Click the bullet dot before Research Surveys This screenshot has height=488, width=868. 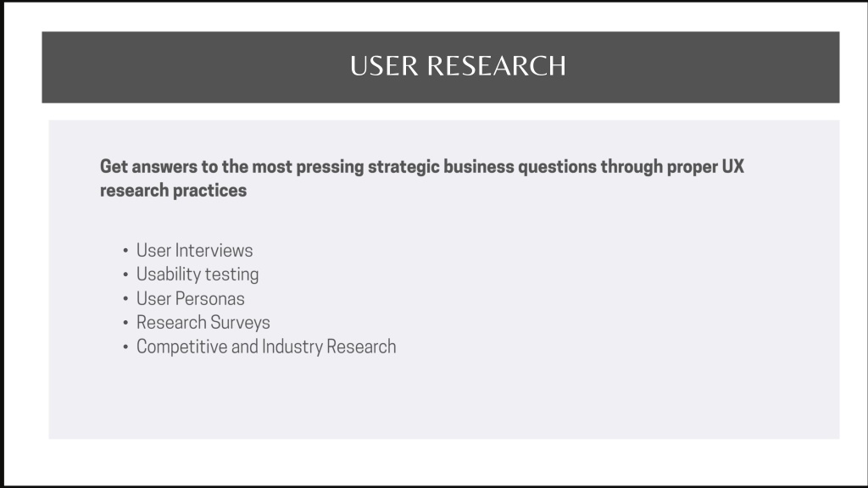pos(125,323)
